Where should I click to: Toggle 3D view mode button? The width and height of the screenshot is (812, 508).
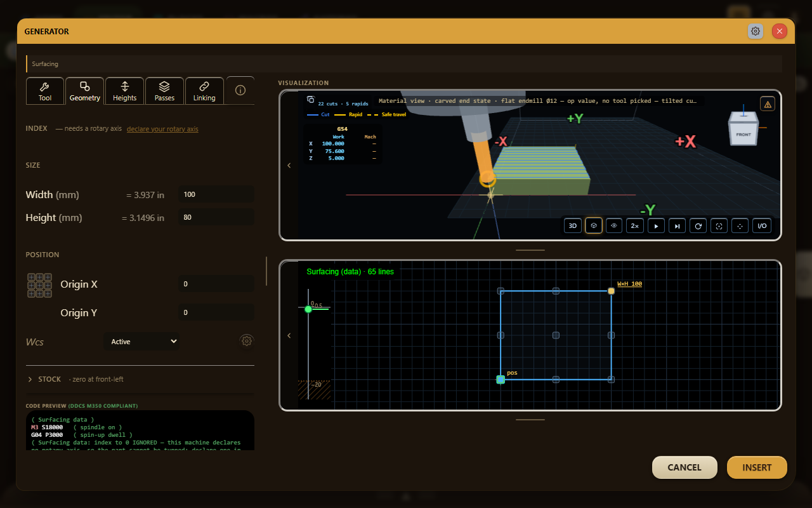tap(573, 225)
